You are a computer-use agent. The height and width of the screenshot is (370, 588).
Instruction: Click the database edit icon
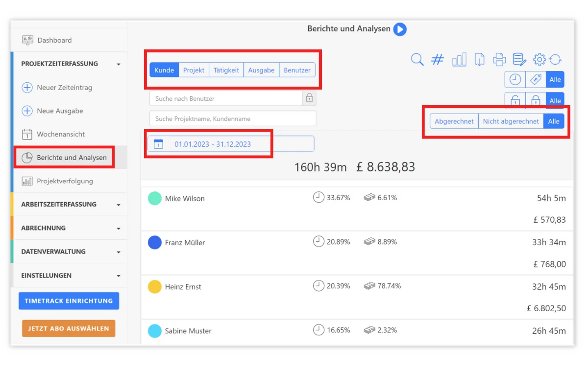pyautogui.click(x=519, y=60)
